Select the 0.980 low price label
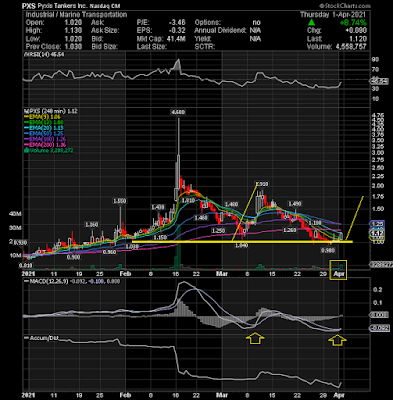Screen dimensions: 393x400 click(329, 250)
